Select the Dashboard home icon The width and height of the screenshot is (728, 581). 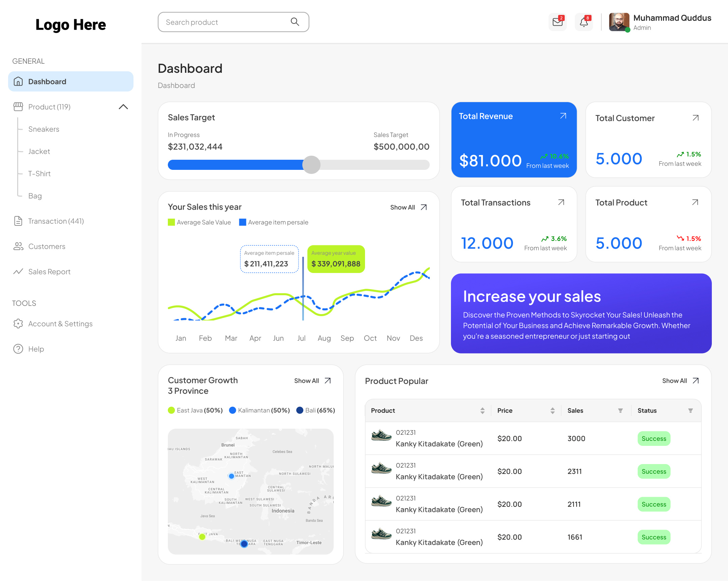coord(18,81)
